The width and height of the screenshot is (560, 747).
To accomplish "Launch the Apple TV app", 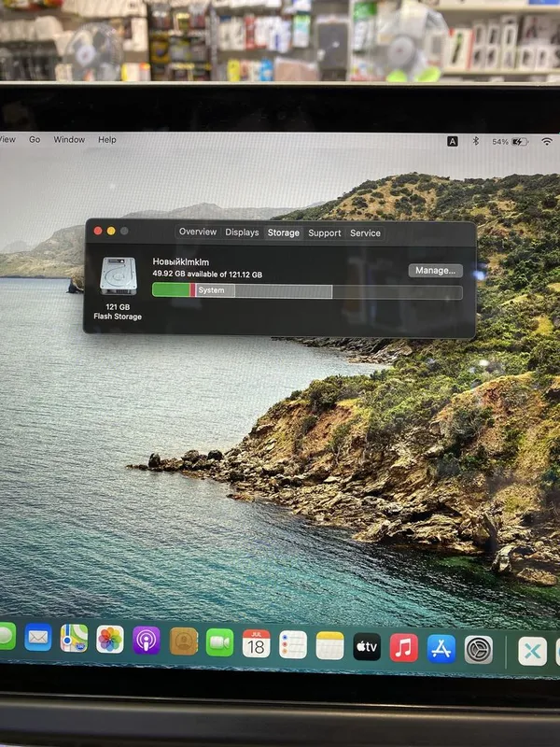I will 367,647.
